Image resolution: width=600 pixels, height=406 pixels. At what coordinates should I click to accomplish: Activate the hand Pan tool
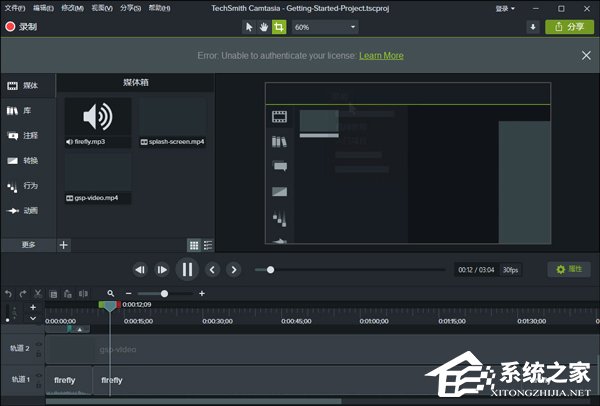coord(264,27)
